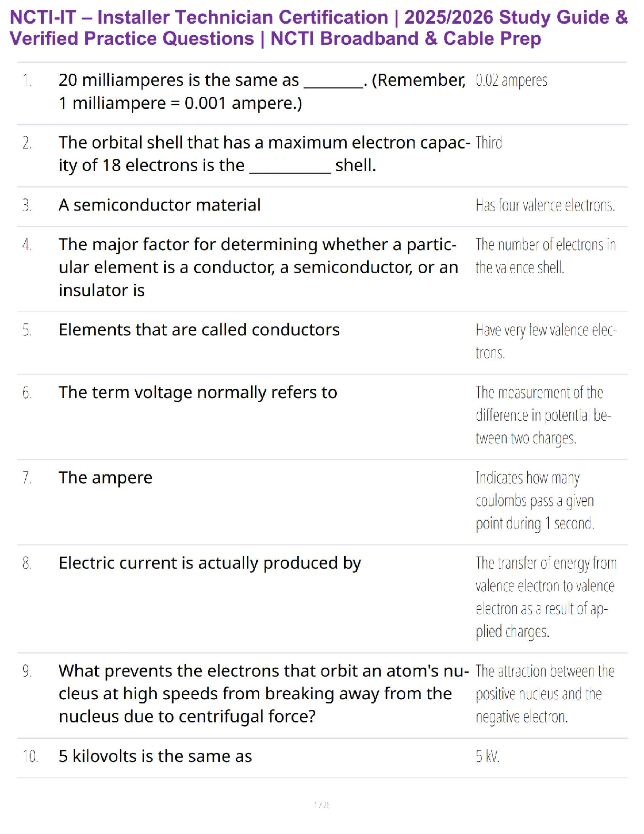Screen dimensions: 644x834
Task: Click "A semiconductor material" question
Action: (x=159, y=205)
